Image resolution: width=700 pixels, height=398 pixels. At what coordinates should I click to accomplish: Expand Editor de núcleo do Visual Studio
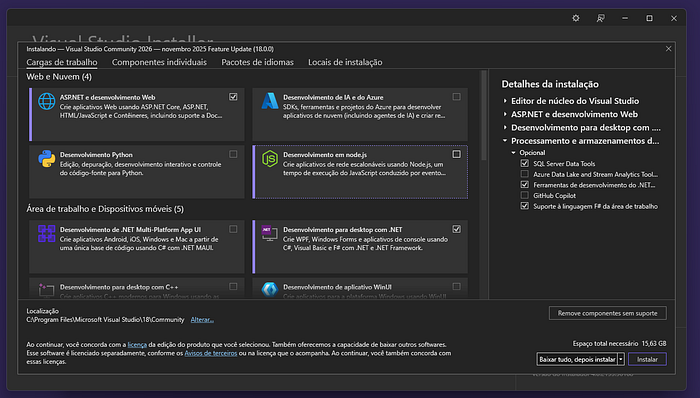coord(505,101)
